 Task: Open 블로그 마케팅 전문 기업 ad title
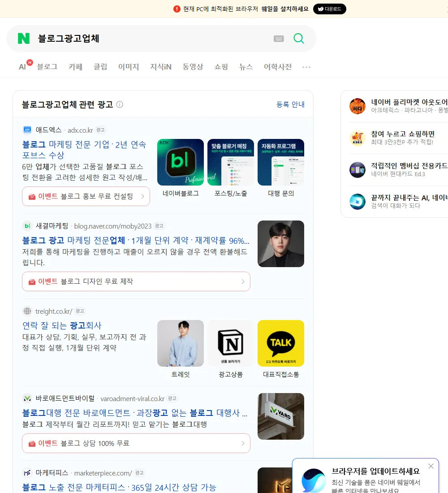pyautogui.click(x=84, y=150)
